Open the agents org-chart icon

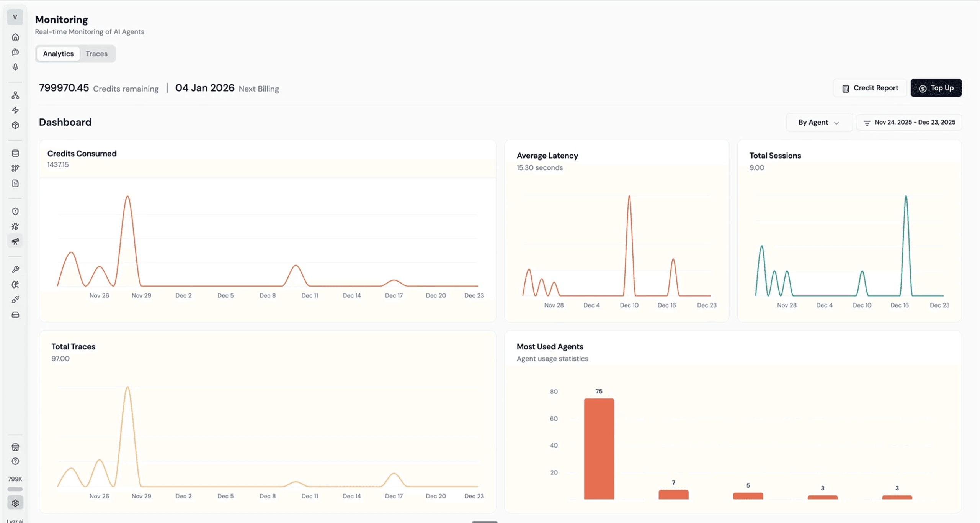(15, 95)
